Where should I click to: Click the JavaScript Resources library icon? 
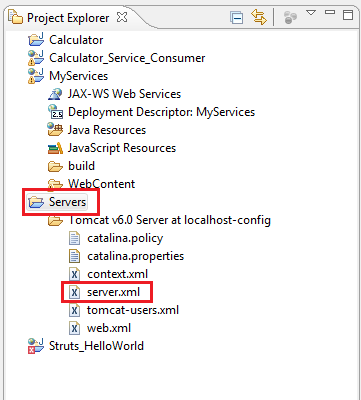(55, 148)
